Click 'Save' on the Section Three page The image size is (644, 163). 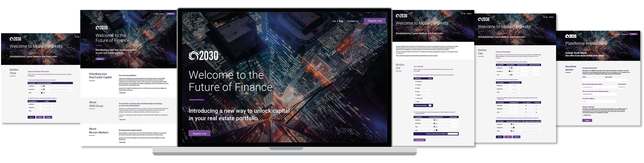point(40,118)
